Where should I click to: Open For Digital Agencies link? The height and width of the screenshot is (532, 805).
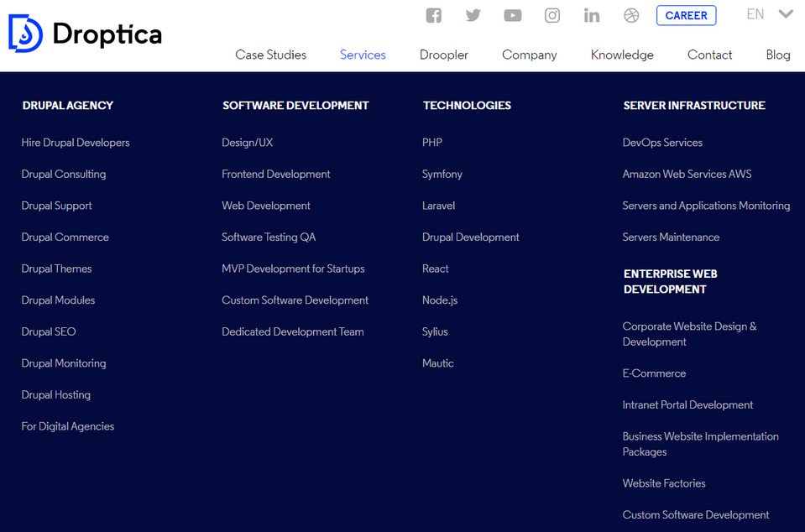tap(68, 426)
